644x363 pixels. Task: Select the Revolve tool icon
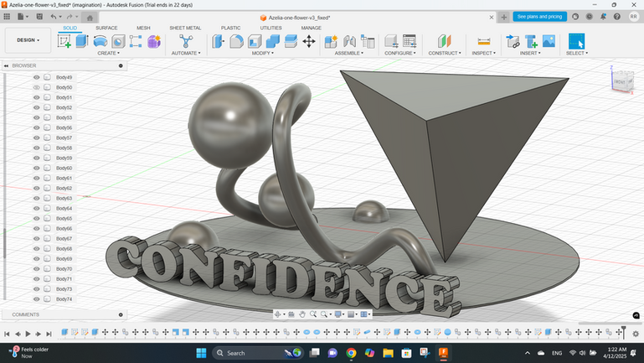coord(100,41)
